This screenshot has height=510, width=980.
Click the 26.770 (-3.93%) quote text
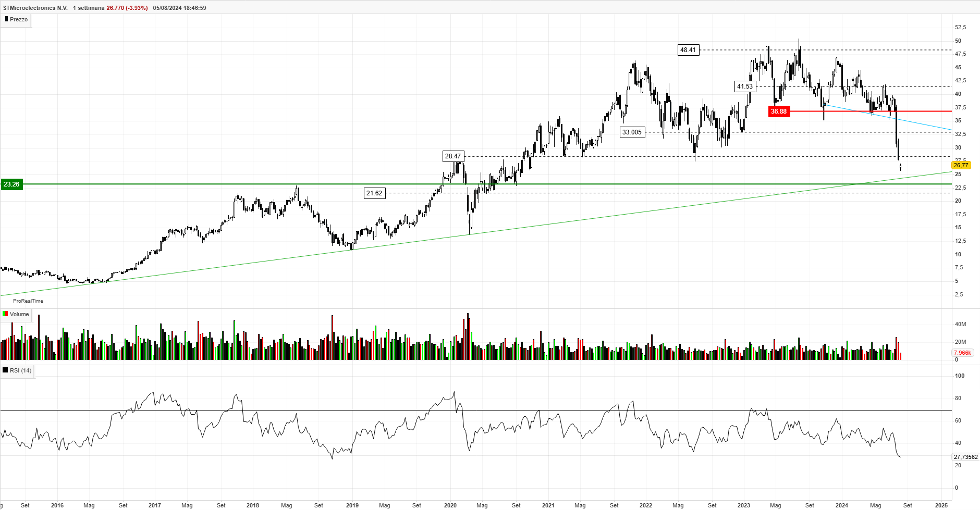(x=127, y=8)
